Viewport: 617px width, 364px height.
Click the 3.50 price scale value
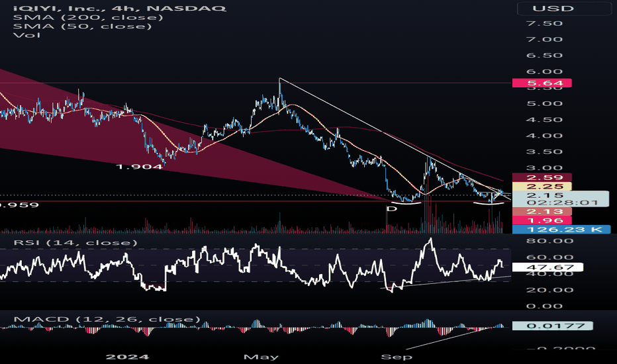545,152
